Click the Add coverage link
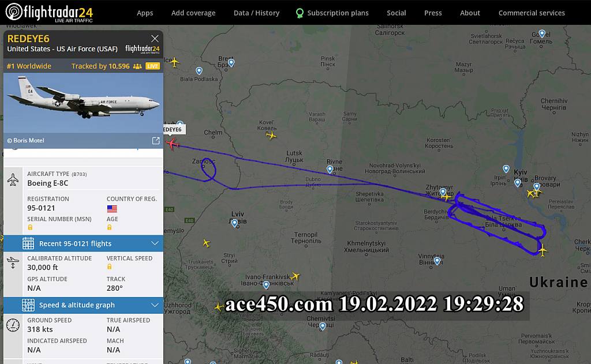Screen dimensions: 591x364 (x=193, y=13)
